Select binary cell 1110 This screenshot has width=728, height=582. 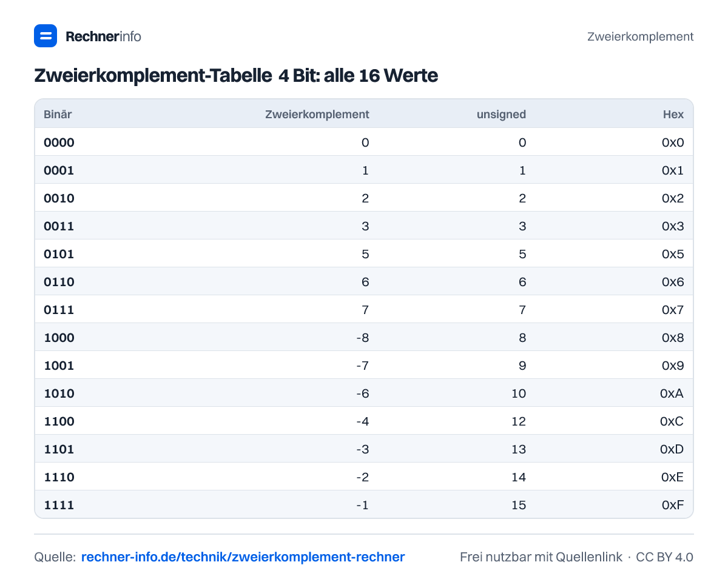pos(59,477)
